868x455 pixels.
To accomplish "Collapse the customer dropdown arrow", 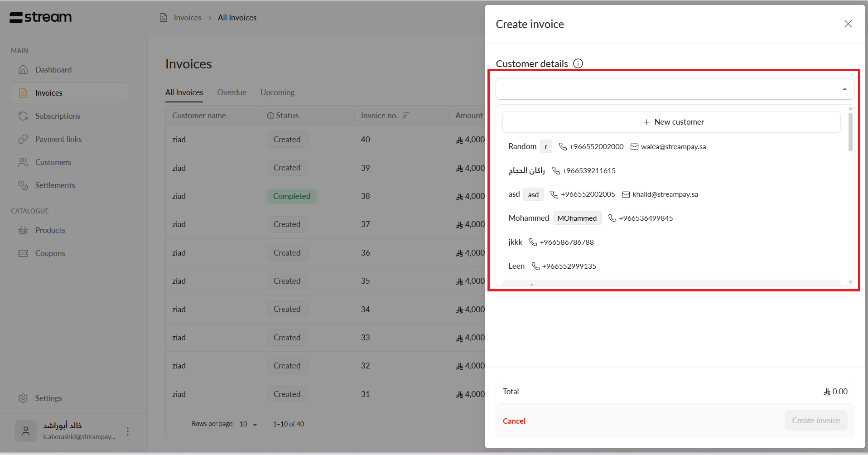I will point(844,89).
